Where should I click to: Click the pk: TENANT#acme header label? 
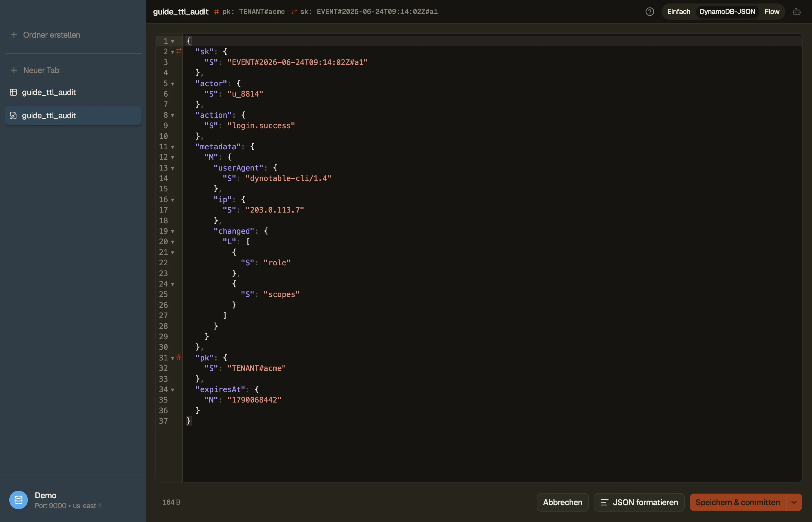253,12
